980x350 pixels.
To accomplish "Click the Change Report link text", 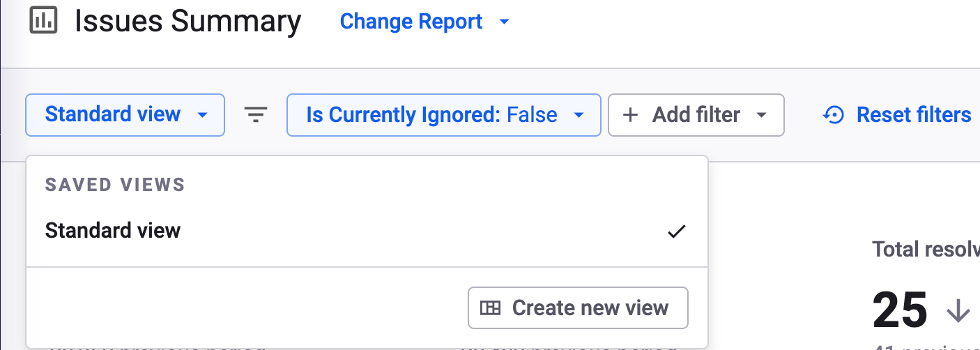I will pos(411,22).
